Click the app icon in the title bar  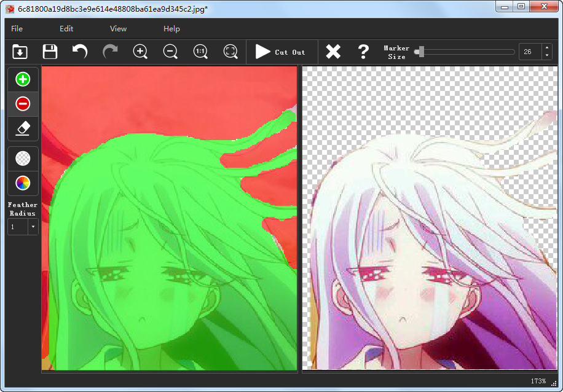point(10,9)
